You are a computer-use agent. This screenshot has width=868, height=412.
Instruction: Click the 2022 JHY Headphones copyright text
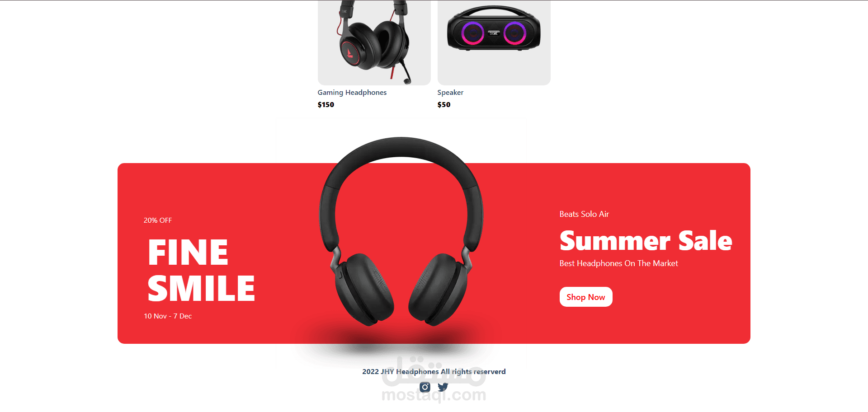click(434, 372)
